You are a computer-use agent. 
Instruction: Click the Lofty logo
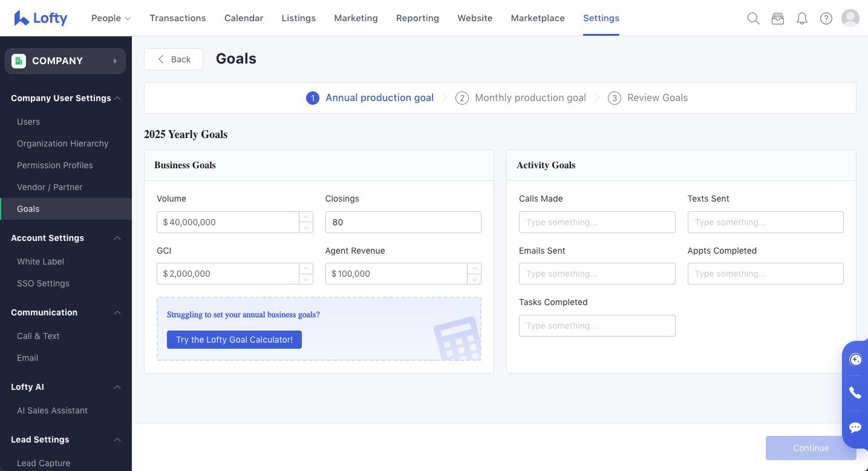41,18
